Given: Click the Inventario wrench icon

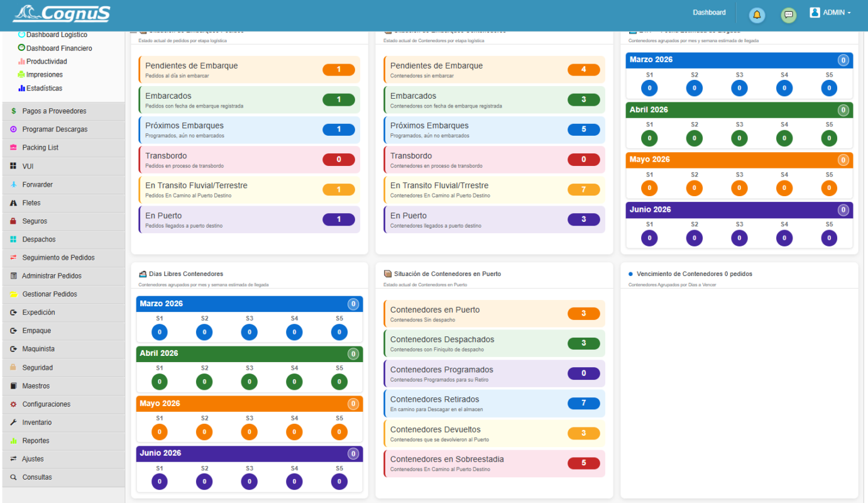Looking at the screenshot, I should (13, 423).
